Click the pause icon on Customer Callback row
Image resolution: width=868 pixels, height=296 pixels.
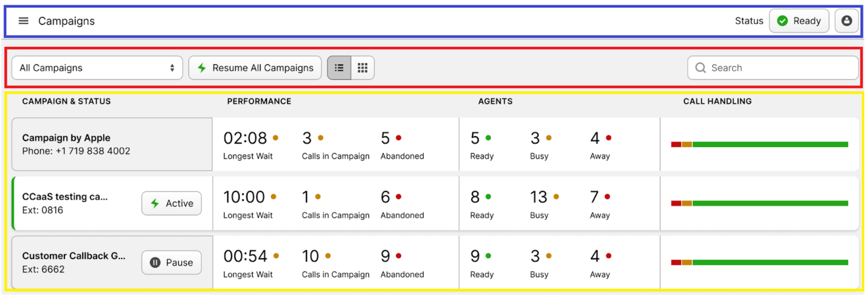tap(155, 263)
